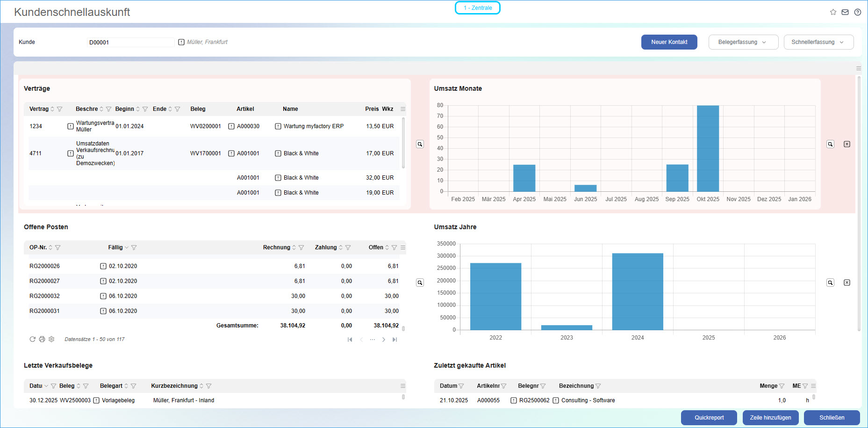Image resolution: width=868 pixels, height=428 pixels.
Task: Print the Offene Posten list
Action: coord(42,339)
